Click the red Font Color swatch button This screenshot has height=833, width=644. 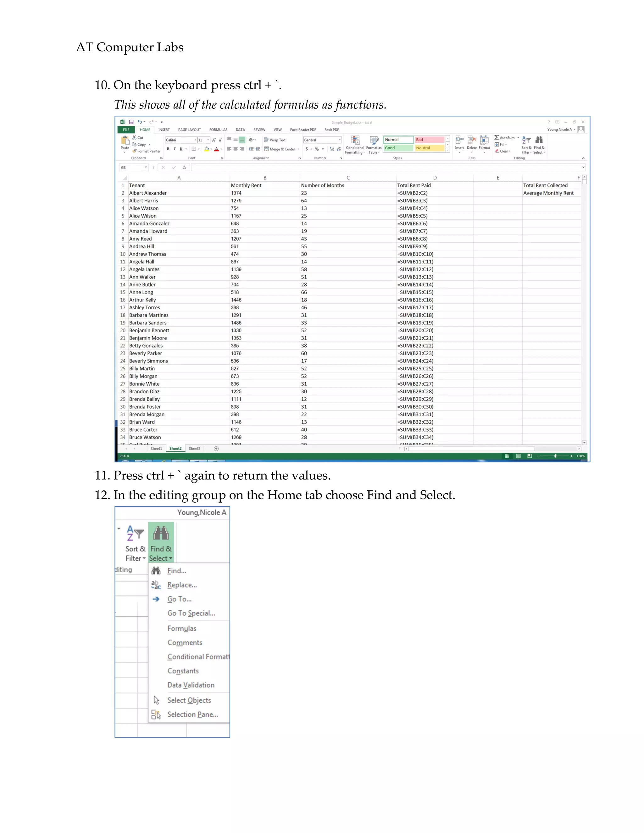216,149
